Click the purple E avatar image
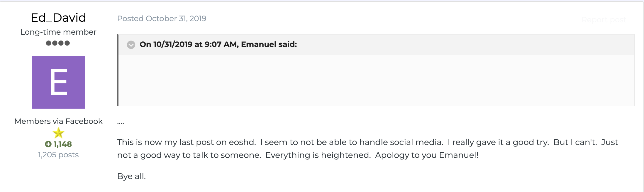Image resolution: width=644 pixels, height=192 pixels. point(59,82)
